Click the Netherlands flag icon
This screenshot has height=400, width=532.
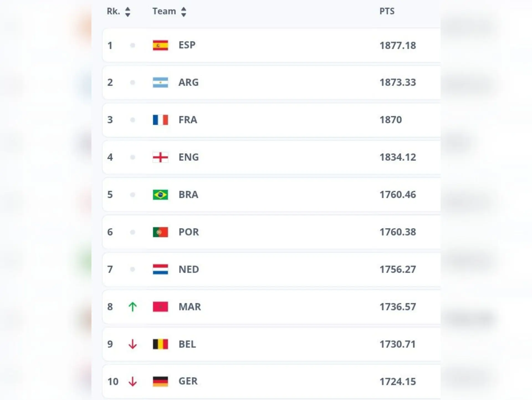(160, 269)
